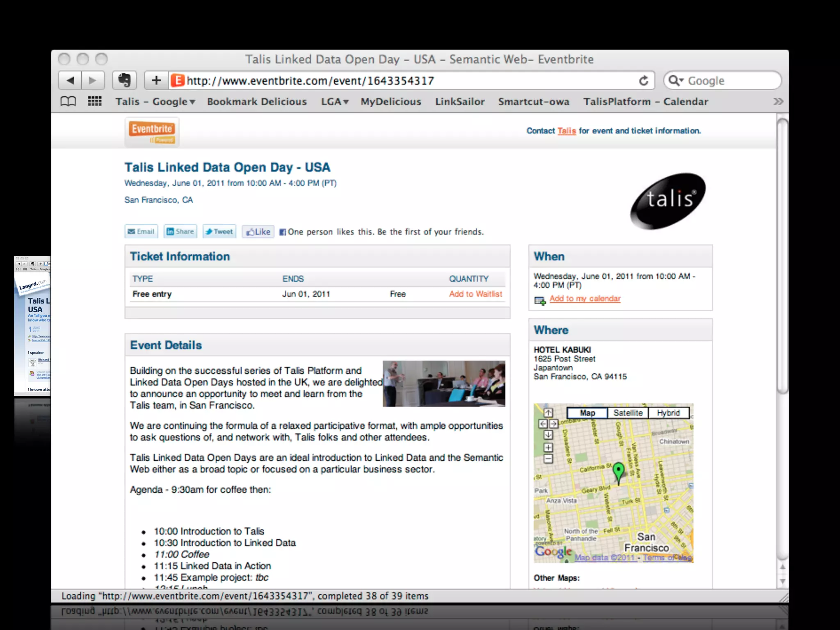Switch map to Hybrid view
Screen dimensions: 840x630
tap(668, 413)
